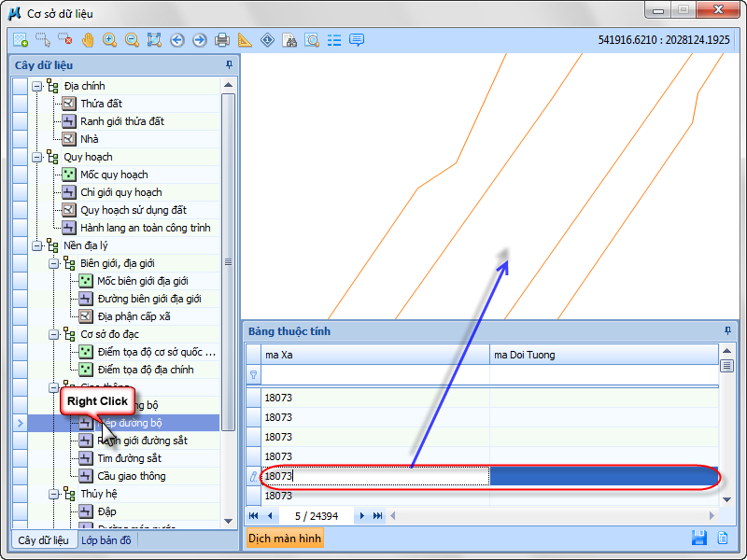Screen dimensions: 747x560
Task: Save attribute table with floppy disk icon
Action: click(698, 538)
